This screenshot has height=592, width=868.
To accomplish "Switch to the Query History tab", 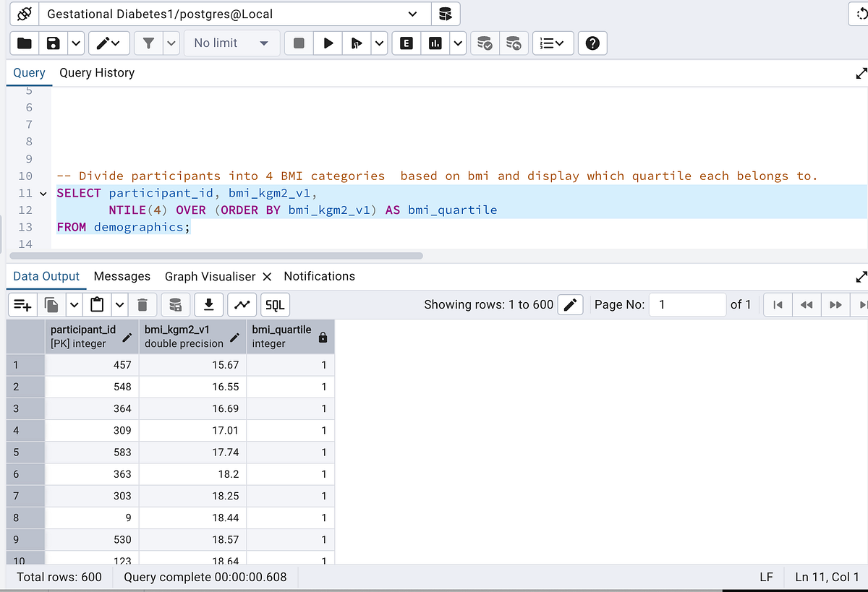I will (97, 72).
